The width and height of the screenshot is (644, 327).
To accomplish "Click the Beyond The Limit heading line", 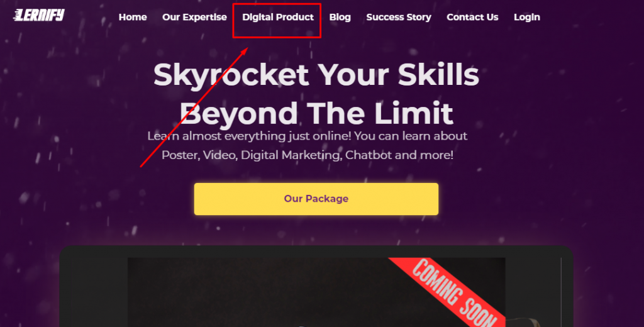I will (x=316, y=113).
